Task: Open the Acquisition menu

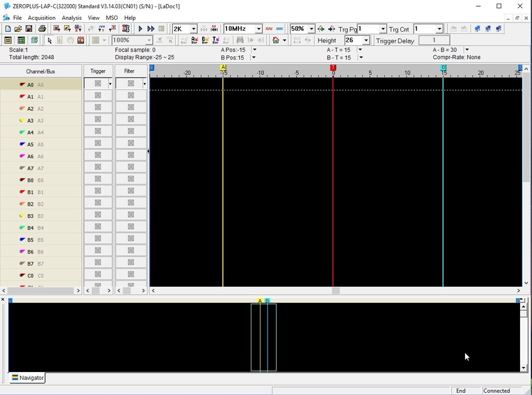Action: coord(42,18)
